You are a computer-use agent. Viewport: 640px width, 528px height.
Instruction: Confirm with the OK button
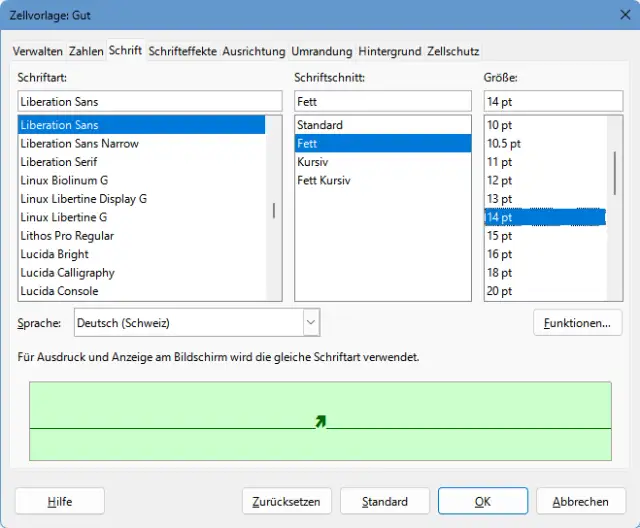pyautogui.click(x=482, y=501)
